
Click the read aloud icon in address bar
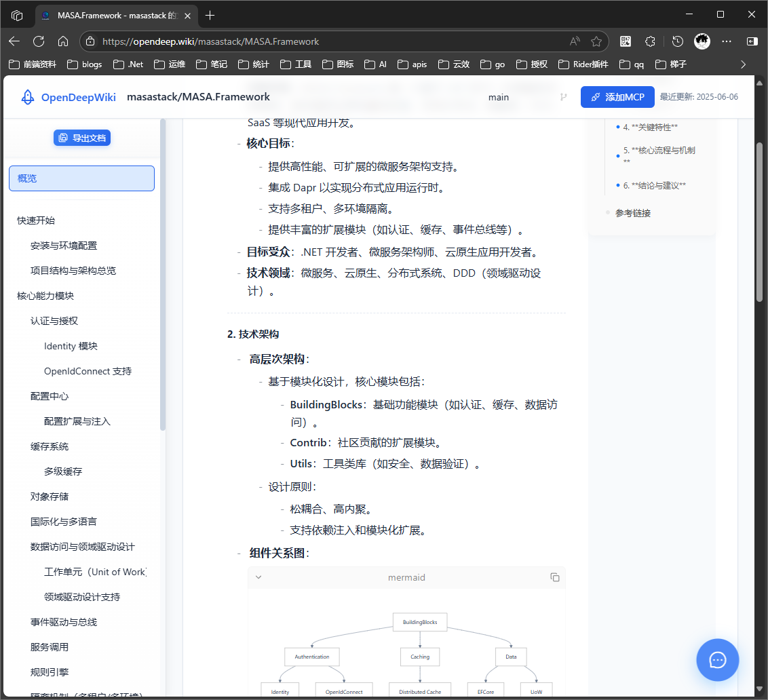click(x=573, y=41)
